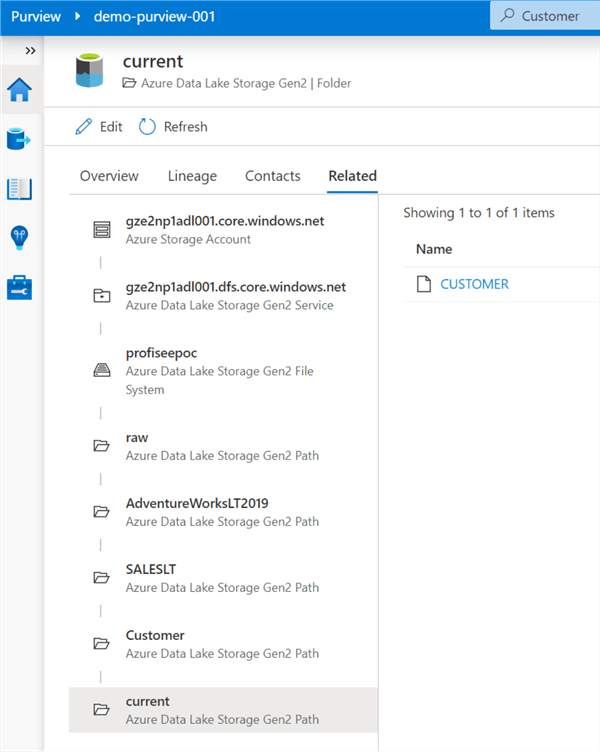
Task: Click the folder icon in asset subtitle
Action: click(x=129, y=83)
